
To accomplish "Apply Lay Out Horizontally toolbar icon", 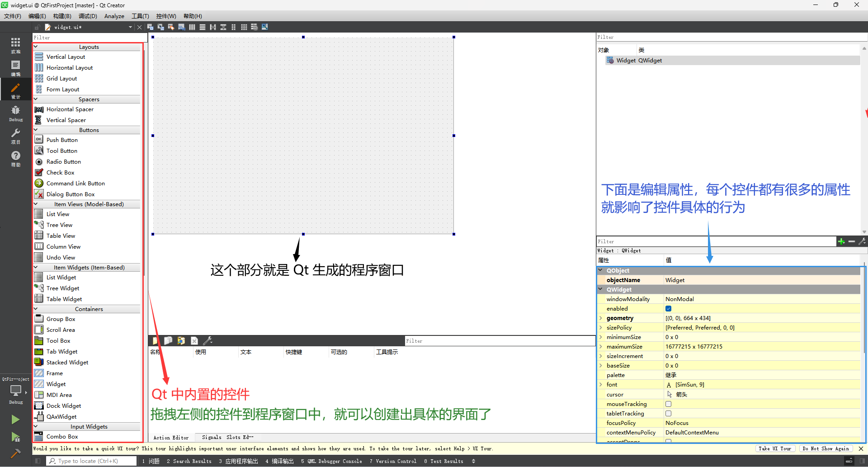I will coord(192,27).
